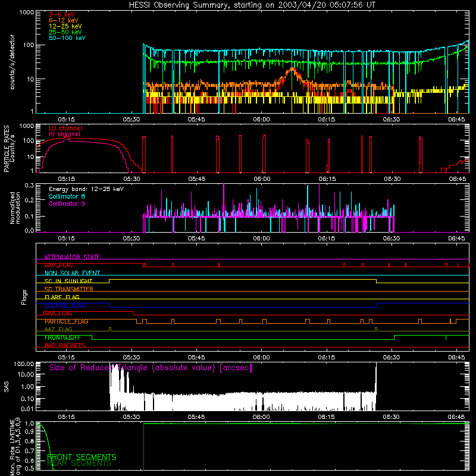Screen dimensions: 476x476
Task: Click the Normalized modulation axis label
Action: click(15, 208)
